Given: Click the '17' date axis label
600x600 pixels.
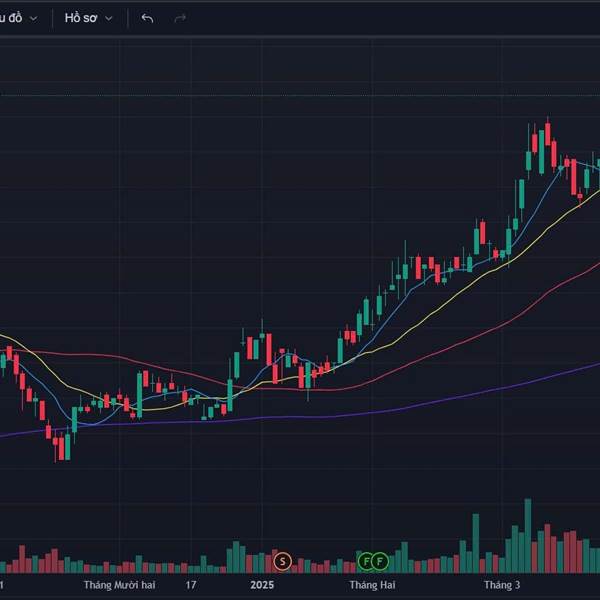Looking at the screenshot, I should point(191,585).
